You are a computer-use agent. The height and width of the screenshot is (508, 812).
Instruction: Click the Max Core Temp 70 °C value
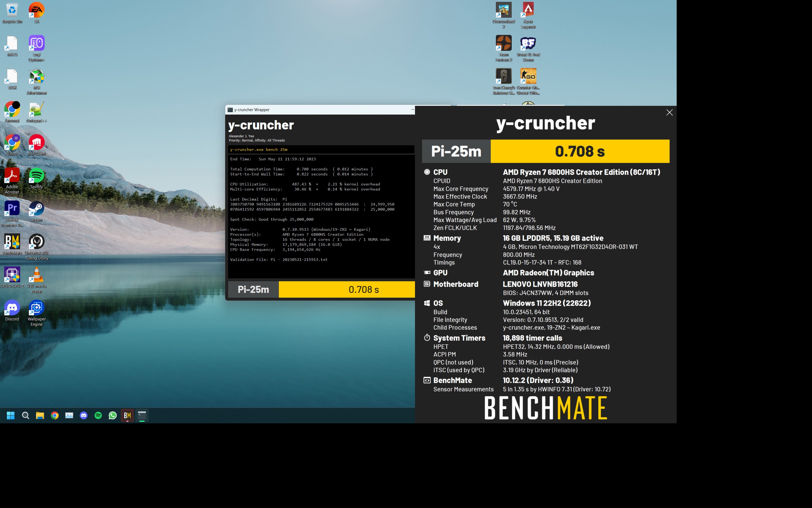(510, 204)
